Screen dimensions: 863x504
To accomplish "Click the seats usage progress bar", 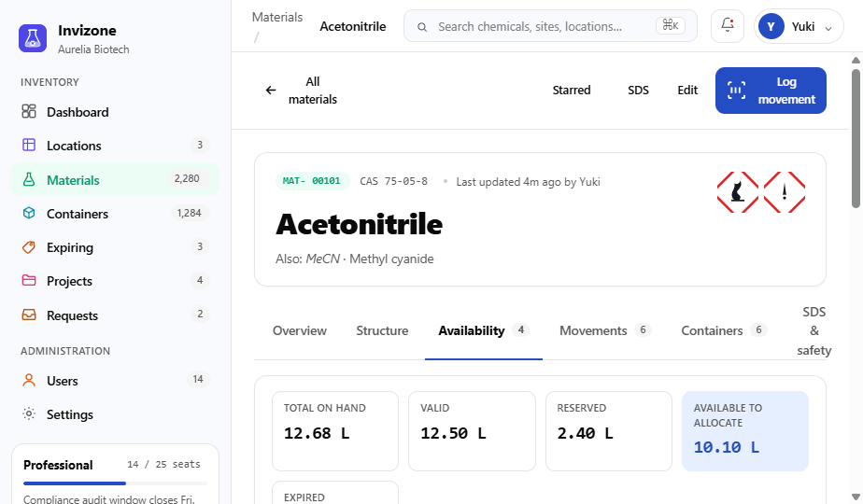I will pyautogui.click(x=115, y=483).
